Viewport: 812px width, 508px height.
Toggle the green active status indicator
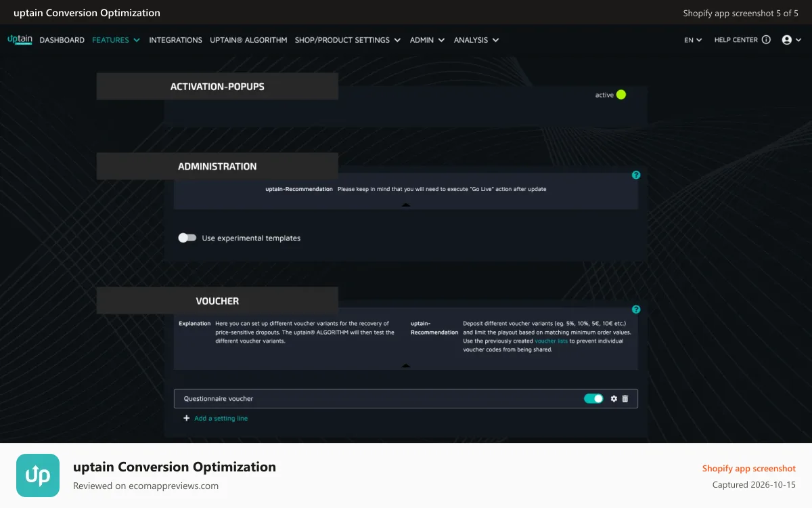[621, 95]
